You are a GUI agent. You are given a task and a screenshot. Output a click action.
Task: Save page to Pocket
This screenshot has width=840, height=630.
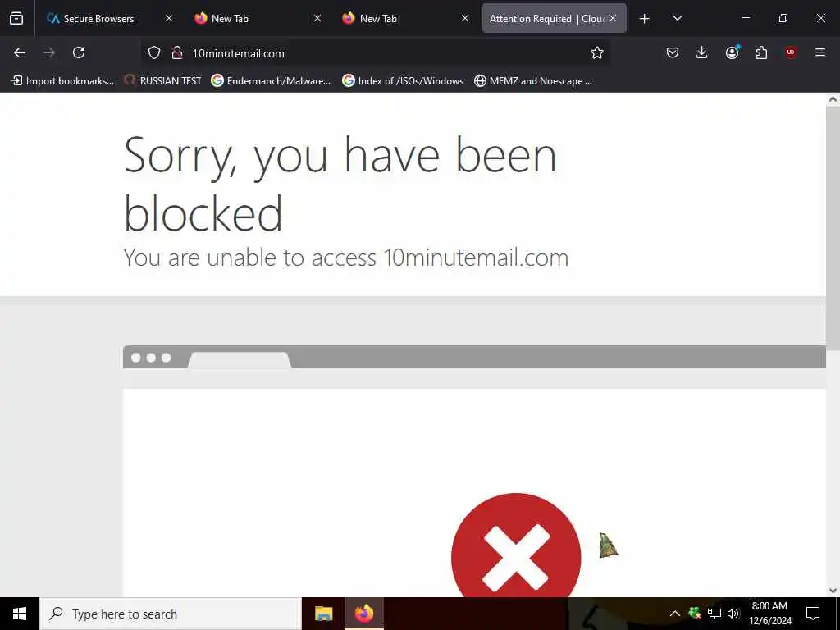673,52
